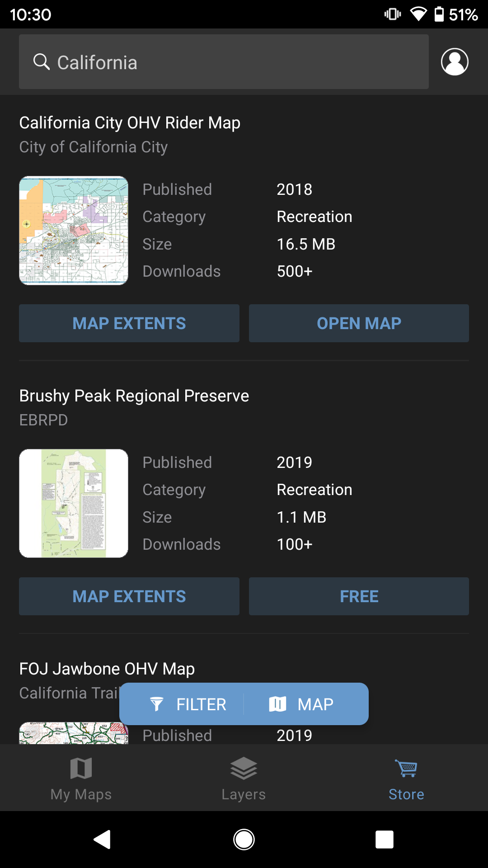
Task: Open the FOJ Jawbone OHV Map title
Action: pos(107,669)
